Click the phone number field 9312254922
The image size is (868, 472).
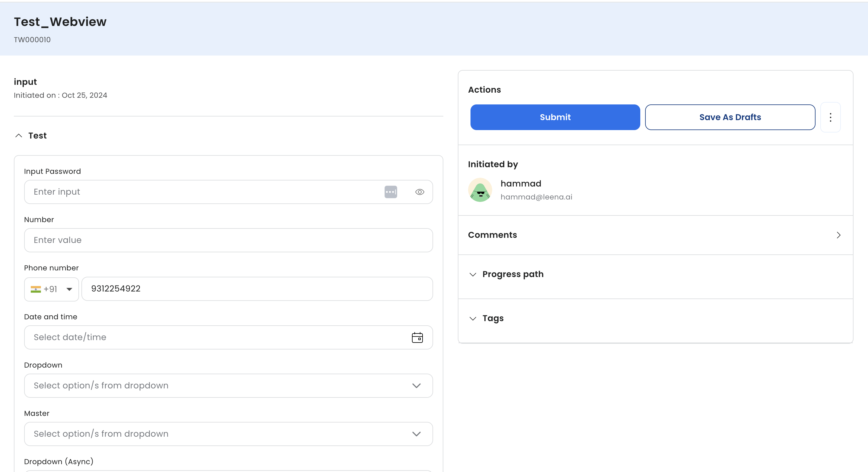pos(257,289)
